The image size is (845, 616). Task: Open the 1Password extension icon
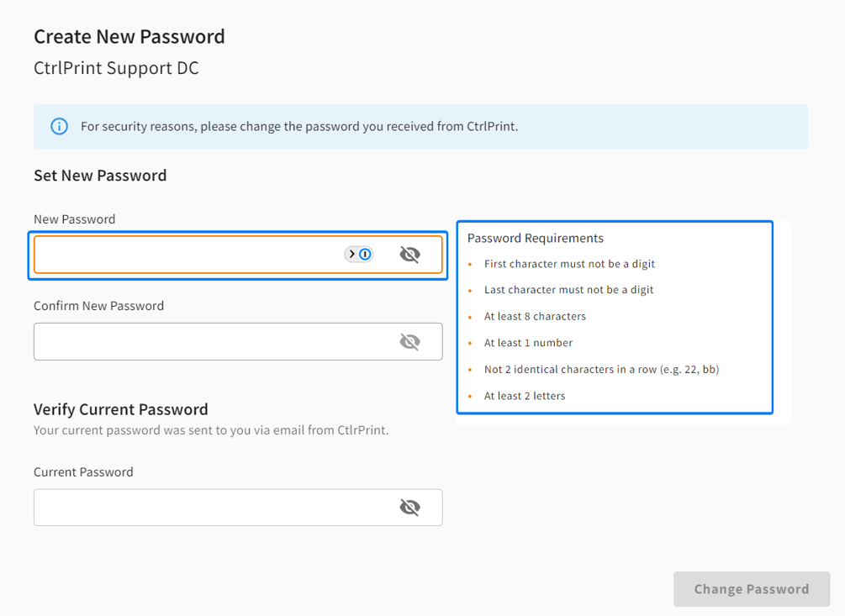(364, 254)
